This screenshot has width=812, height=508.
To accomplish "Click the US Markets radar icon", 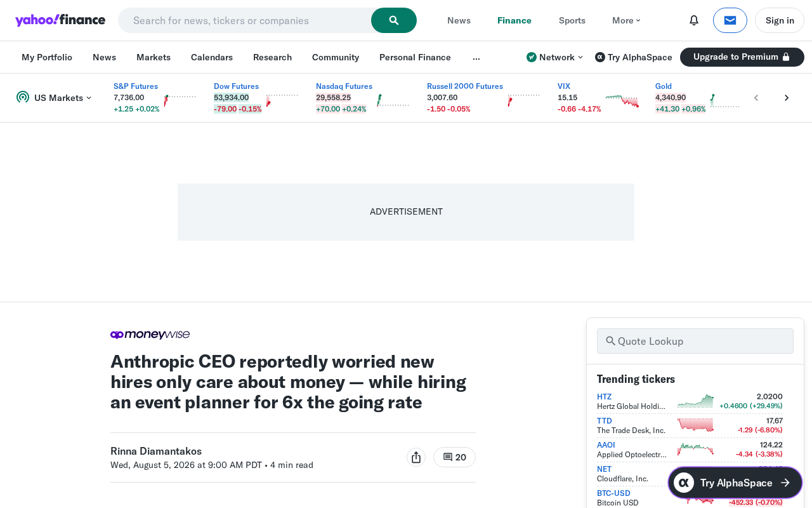I will click(x=23, y=97).
